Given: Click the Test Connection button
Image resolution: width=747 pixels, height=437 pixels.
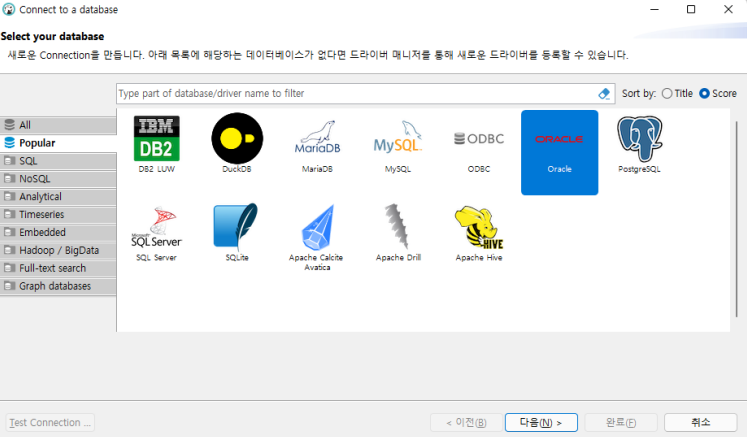Looking at the screenshot, I should (x=50, y=423).
